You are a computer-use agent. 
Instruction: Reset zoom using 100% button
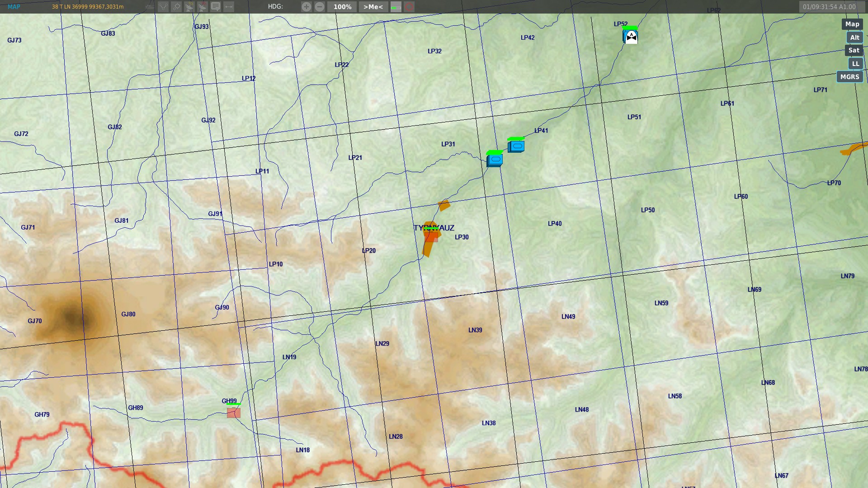click(342, 7)
